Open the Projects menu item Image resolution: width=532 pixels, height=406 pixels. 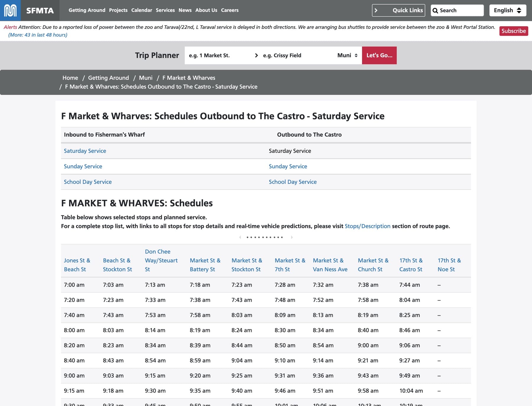point(118,10)
